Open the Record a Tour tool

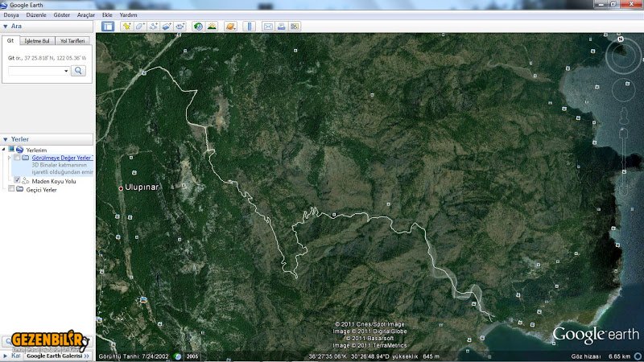tap(180, 27)
